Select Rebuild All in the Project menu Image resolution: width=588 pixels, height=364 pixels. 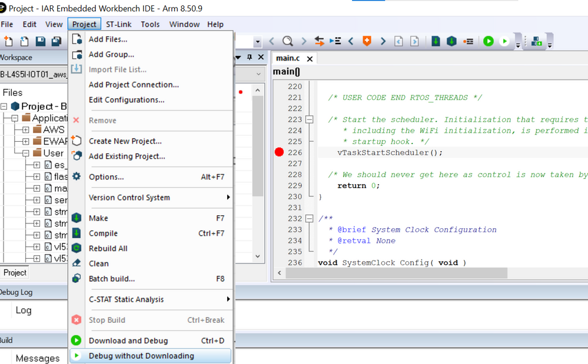coord(151,248)
